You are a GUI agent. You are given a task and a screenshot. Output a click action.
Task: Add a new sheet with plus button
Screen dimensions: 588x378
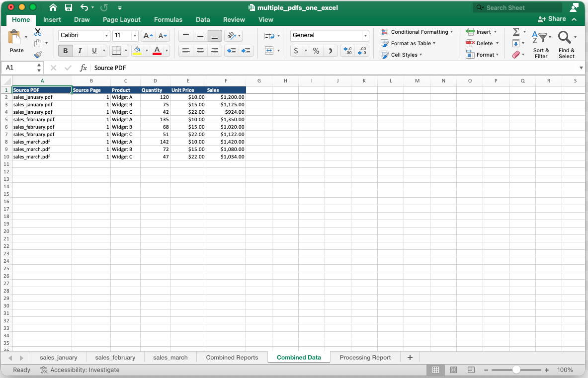410,358
